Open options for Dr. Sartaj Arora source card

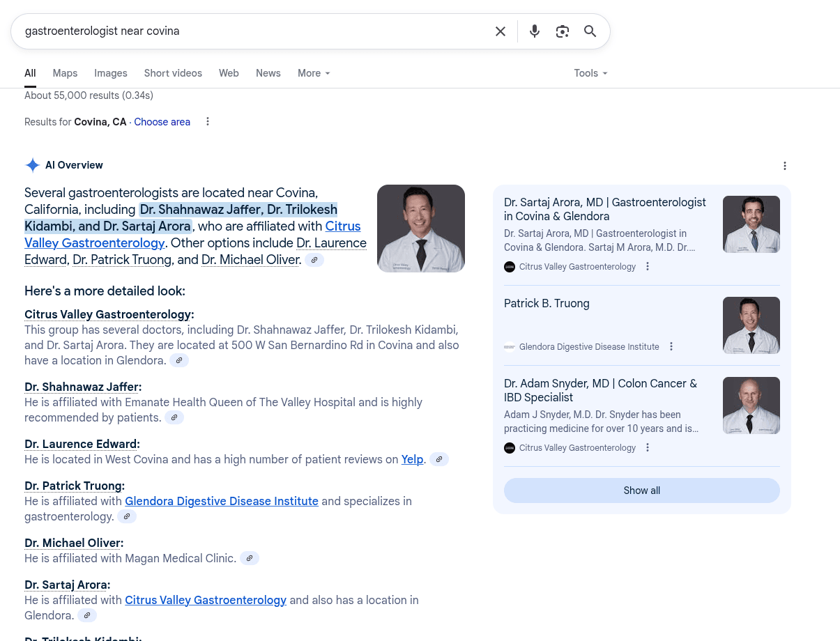tap(648, 267)
